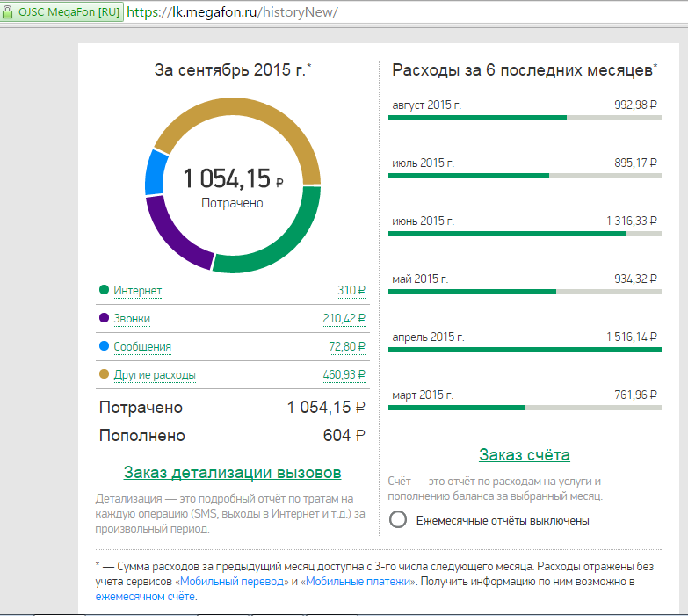Click the август 2015 г. month label

click(426, 105)
